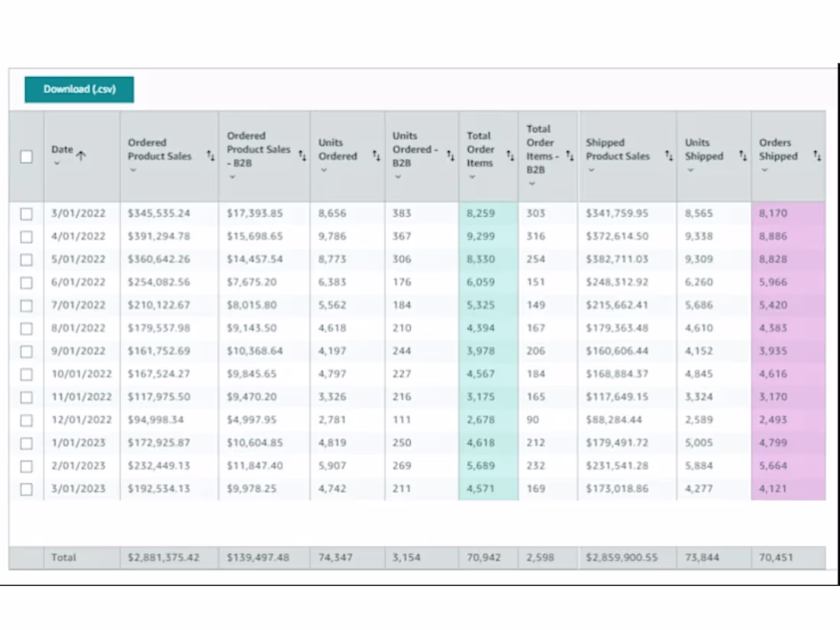Viewport: 840px width, 630px height.
Task: Click the ascending arrow next to Date
Action: coord(81,156)
